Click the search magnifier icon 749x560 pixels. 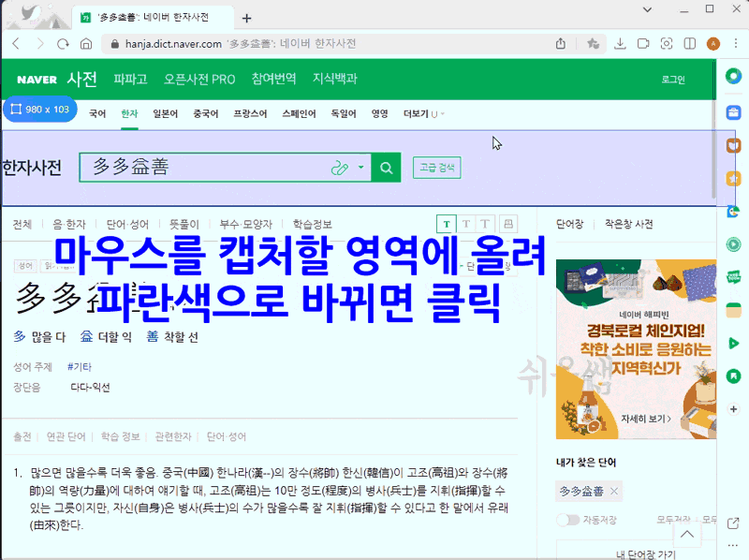pyautogui.click(x=386, y=167)
